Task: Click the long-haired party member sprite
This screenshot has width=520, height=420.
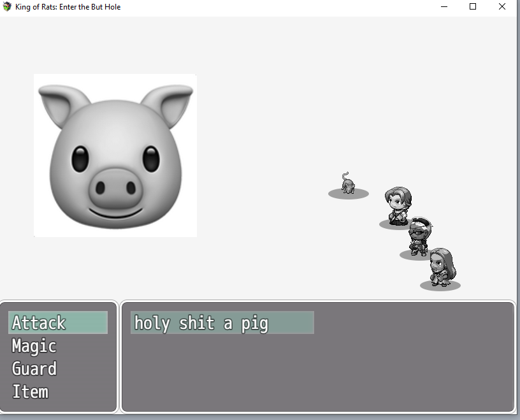Action: (443, 267)
